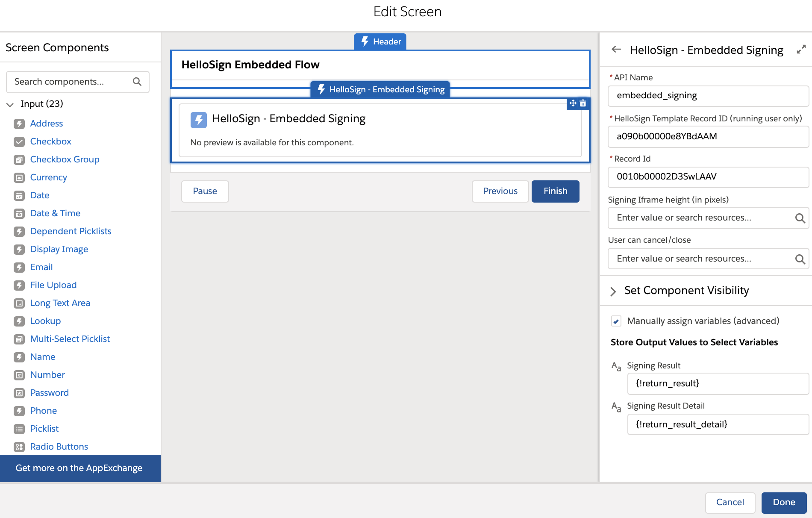Click the search magnifier in Search components

137,82
